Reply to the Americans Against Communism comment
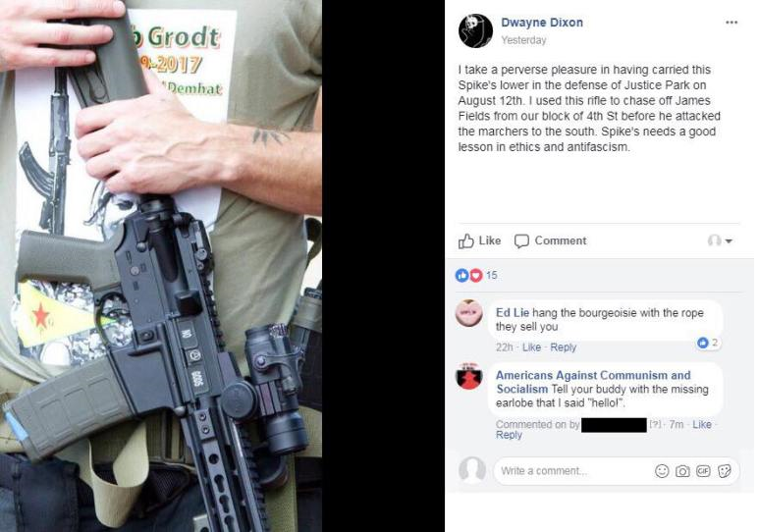 pyautogui.click(x=509, y=435)
